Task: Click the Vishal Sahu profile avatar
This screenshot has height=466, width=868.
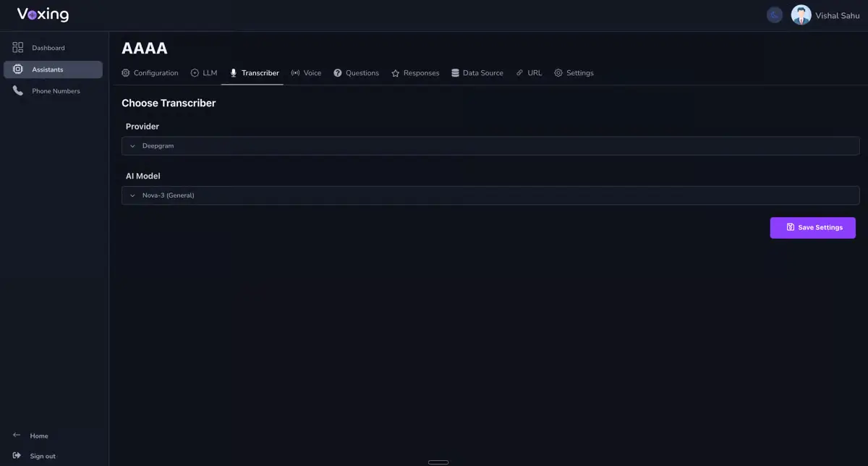Action: click(x=801, y=14)
